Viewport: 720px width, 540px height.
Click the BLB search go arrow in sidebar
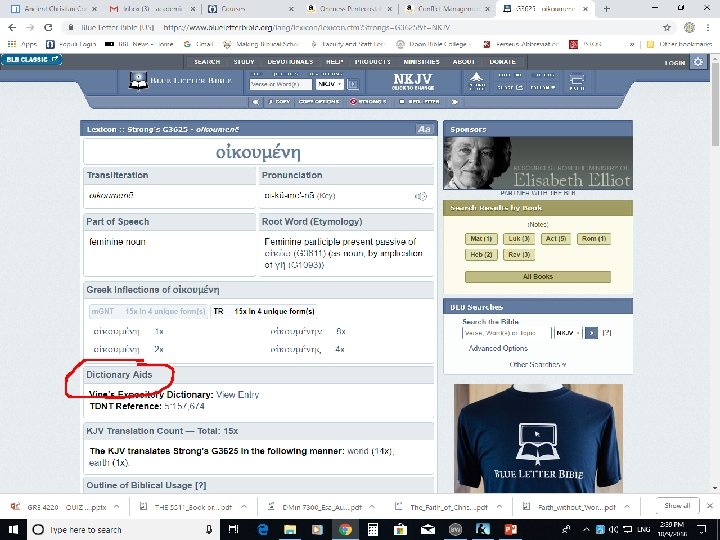[x=591, y=333]
